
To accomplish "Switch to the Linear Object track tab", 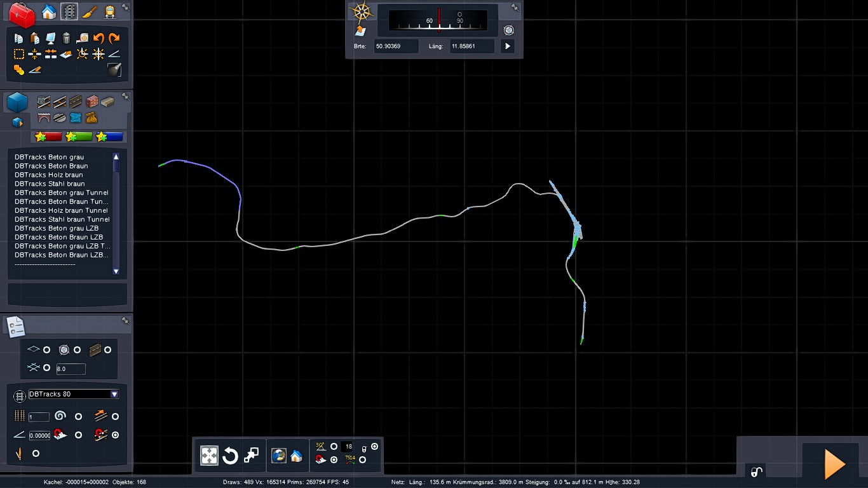I will point(69,11).
